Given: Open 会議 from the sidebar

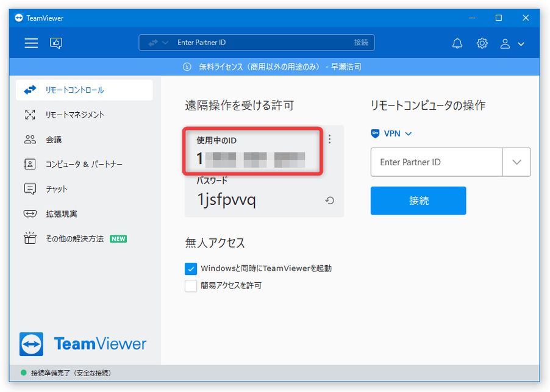Looking at the screenshot, I should click(84, 140).
